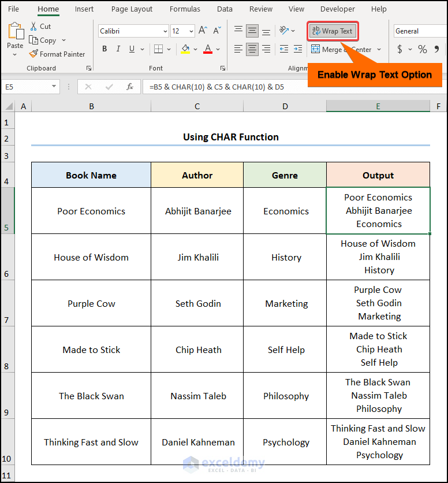The width and height of the screenshot is (448, 483).
Task: Apply the borders icon
Action: click(158, 49)
